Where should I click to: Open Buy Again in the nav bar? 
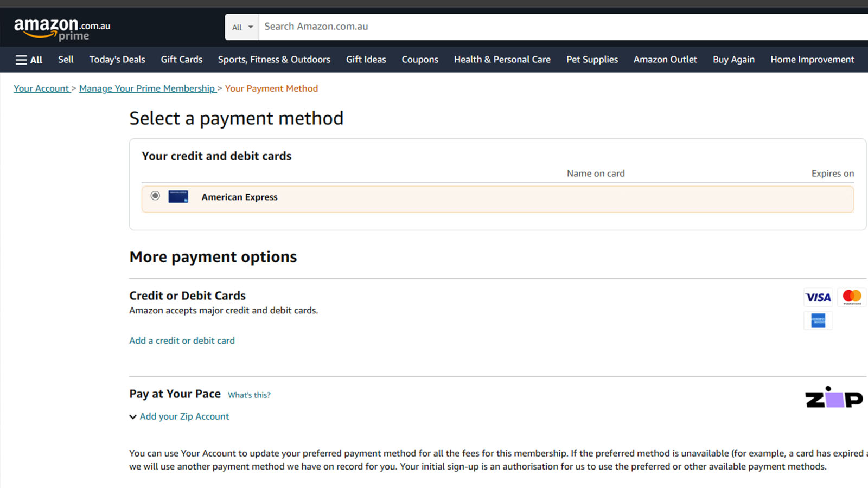point(733,60)
